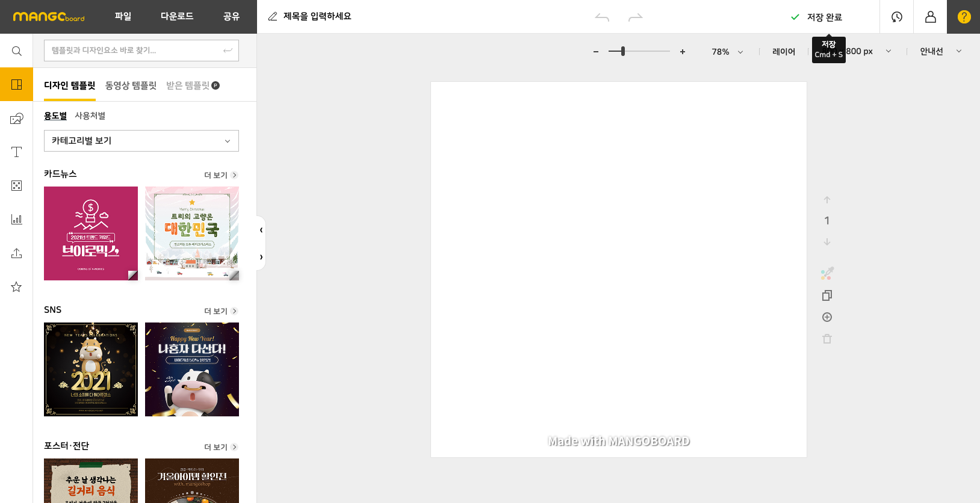Click the zoom in plus icon
Screen dimensions: 980x503
(683, 52)
